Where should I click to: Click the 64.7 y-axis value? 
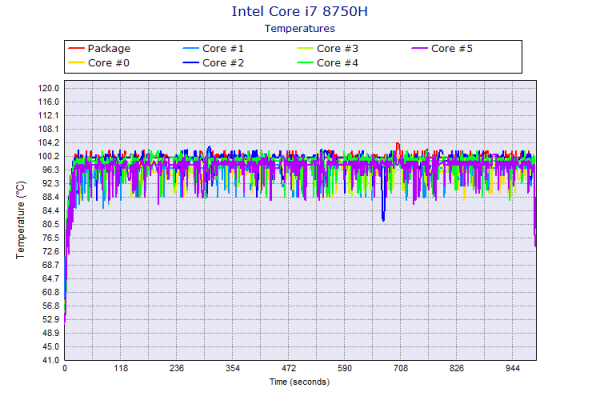point(51,279)
